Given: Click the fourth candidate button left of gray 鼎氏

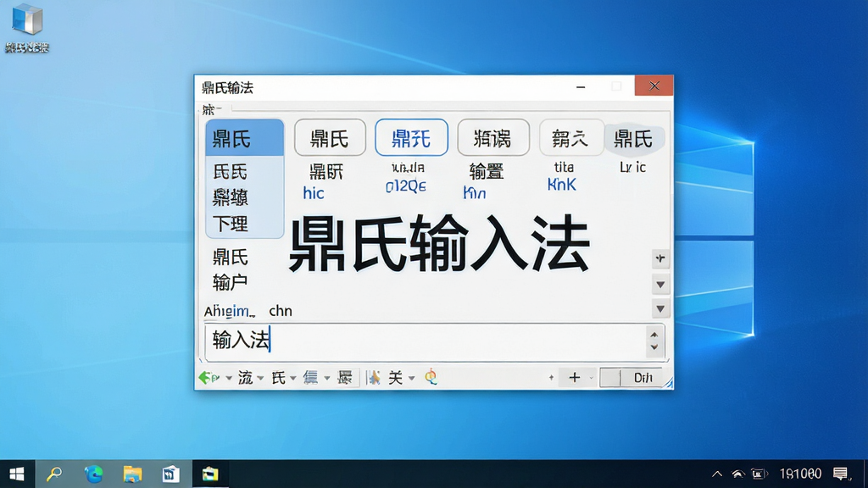Looking at the screenshot, I should pos(570,138).
